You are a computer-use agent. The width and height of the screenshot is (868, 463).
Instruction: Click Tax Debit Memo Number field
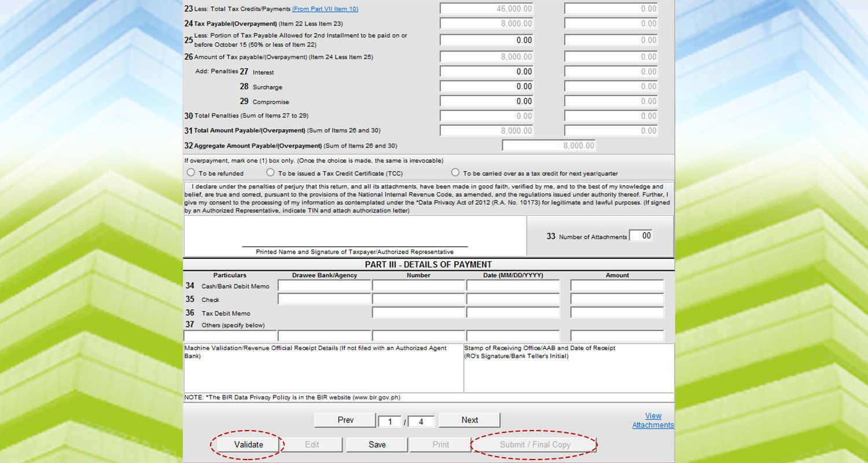tap(418, 313)
